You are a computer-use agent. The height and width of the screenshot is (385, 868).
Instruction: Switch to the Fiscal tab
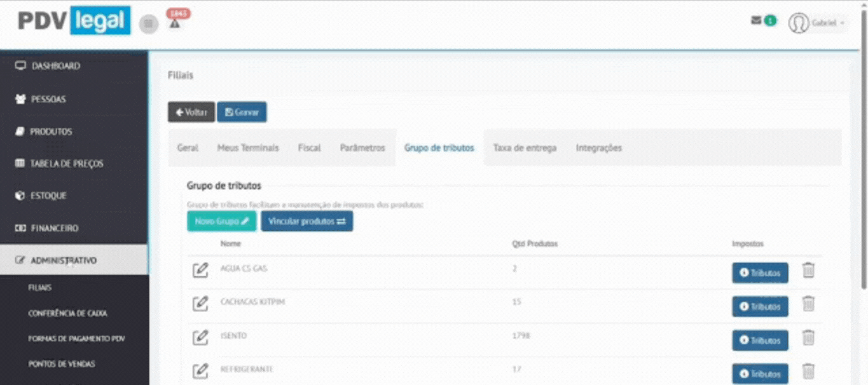(x=309, y=148)
